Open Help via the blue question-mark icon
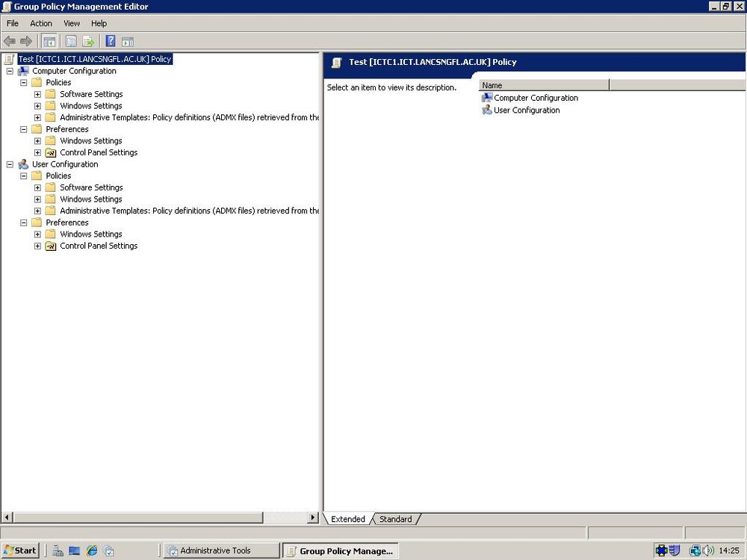Screen dimensions: 747x560 coord(111,41)
